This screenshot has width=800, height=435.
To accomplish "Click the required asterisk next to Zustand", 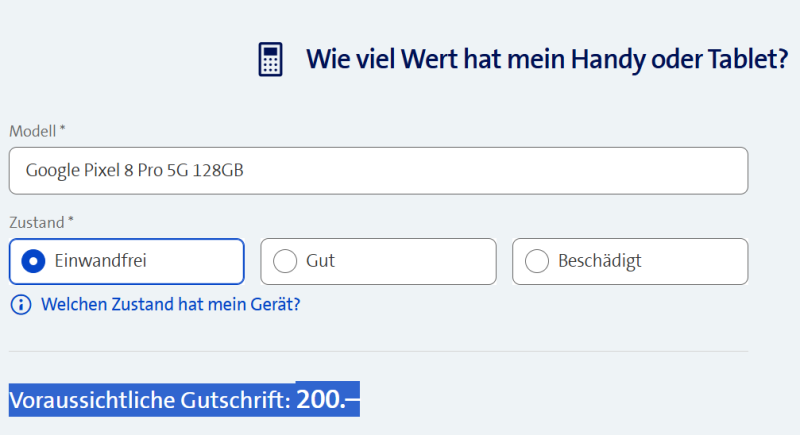I will point(70,220).
